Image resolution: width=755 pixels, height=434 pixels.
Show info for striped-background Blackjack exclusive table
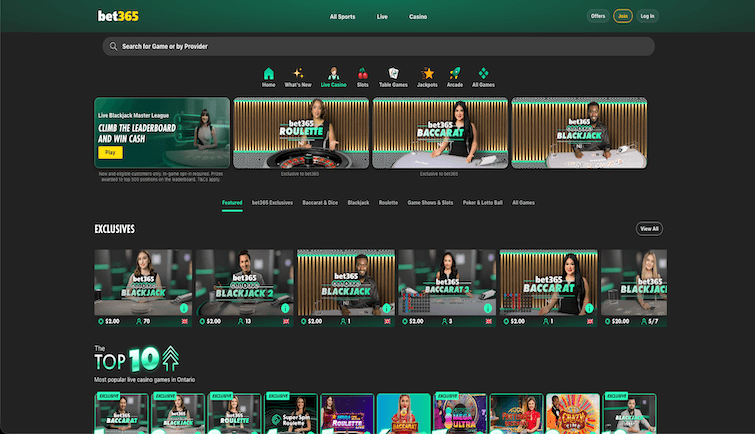click(387, 308)
